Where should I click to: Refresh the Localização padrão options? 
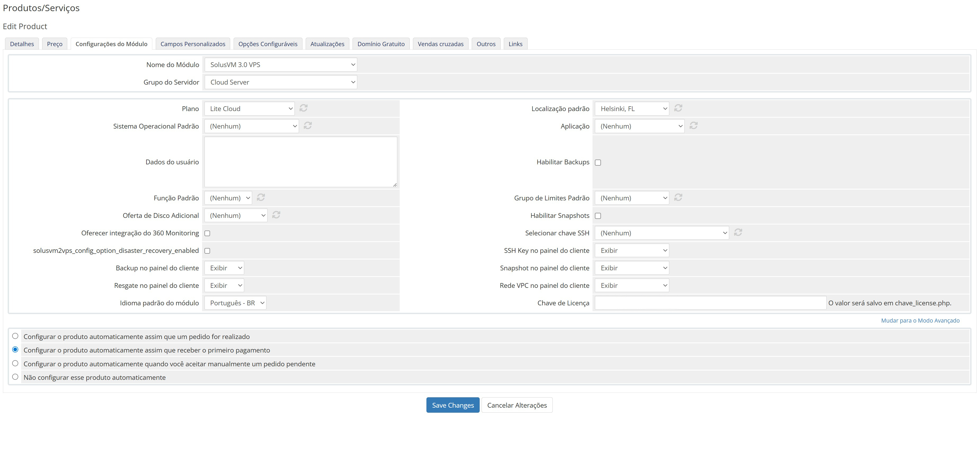678,108
